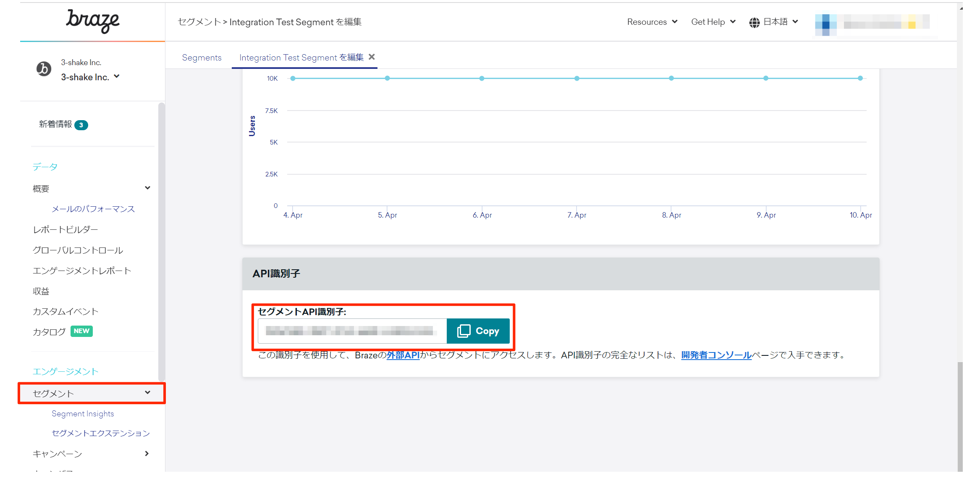The height and width of the screenshot is (489, 980).
Task: Open the 日本語 language dropdown
Action: coord(780,22)
